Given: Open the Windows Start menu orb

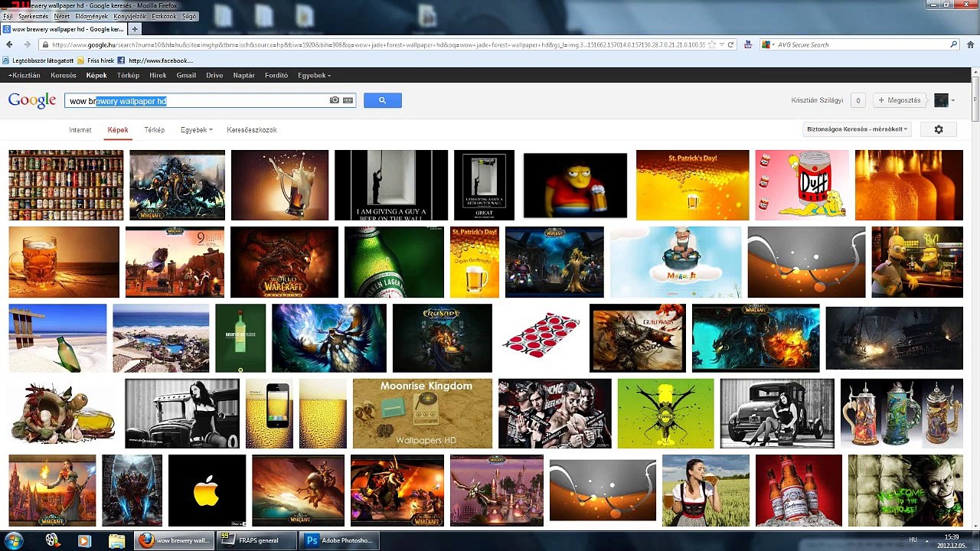Looking at the screenshot, I should click(x=14, y=540).
